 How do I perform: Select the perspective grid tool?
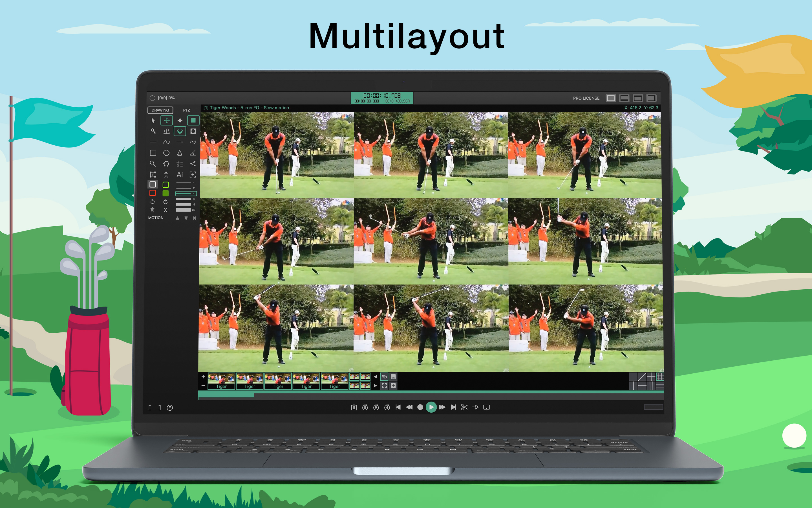click(166, 131)
